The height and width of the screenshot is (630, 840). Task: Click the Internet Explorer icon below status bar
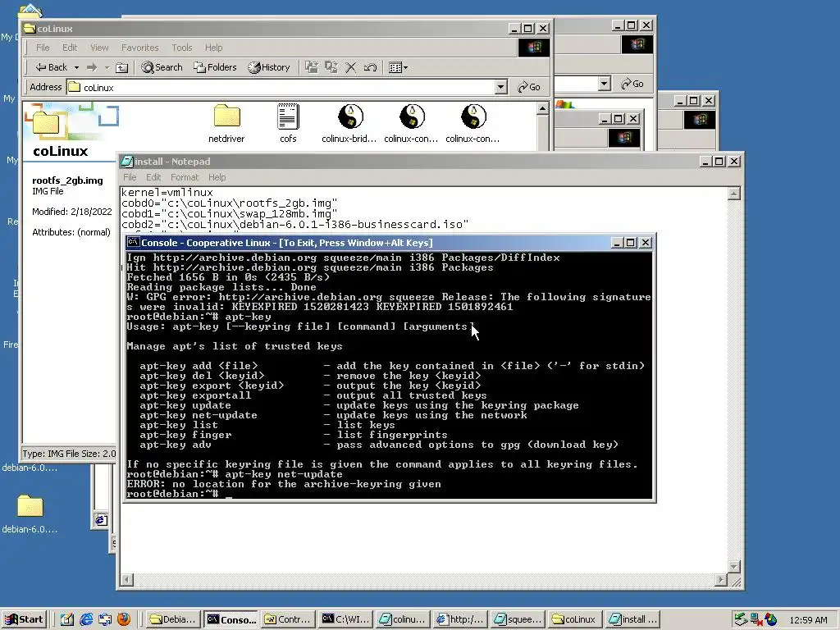tap(101, 519)
